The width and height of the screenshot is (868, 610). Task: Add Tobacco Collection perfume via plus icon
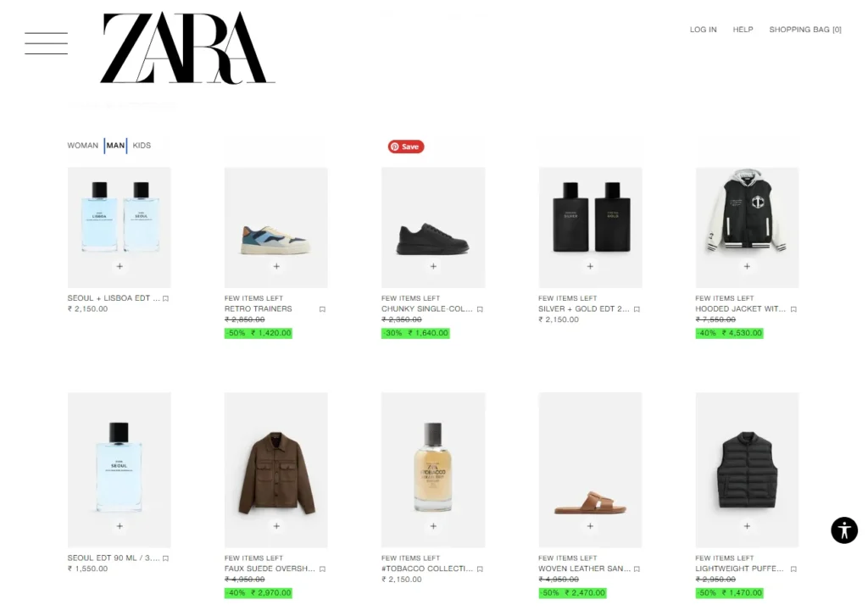point(433,526)
